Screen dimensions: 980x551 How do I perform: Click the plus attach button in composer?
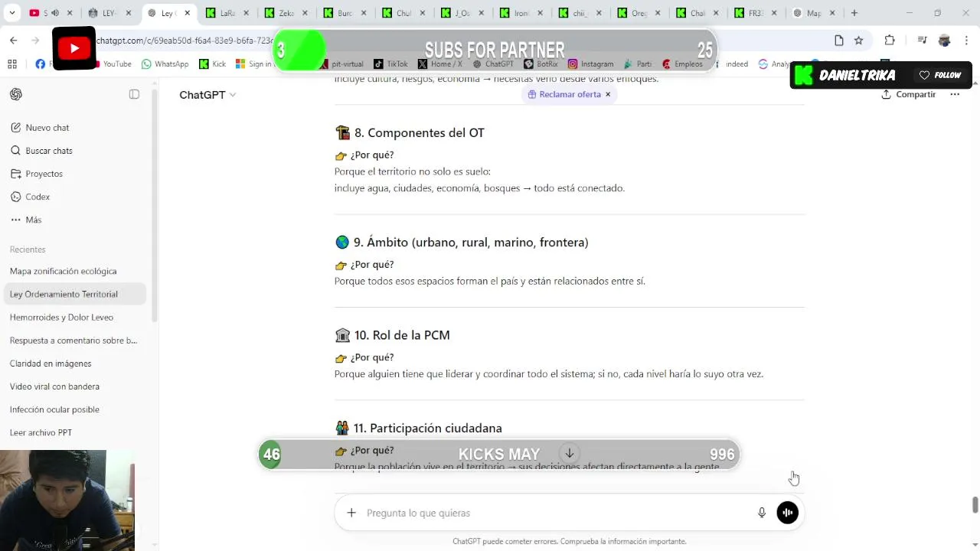coord(351,513)
